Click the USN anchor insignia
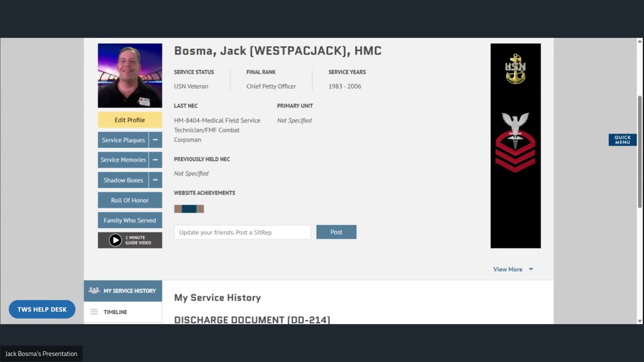This screenshot has width=644, height=362. [515, 68]
